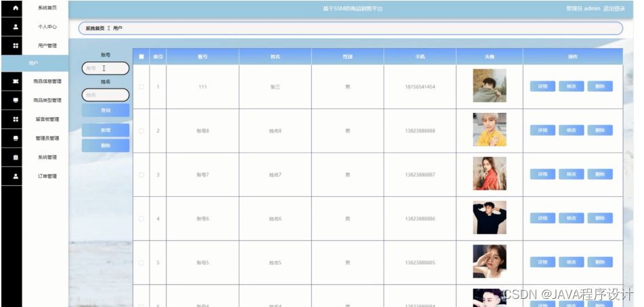This screenshot has width=644, height=307.
Task: Click the 删除 button below 新增
Action: click(106, 145)
